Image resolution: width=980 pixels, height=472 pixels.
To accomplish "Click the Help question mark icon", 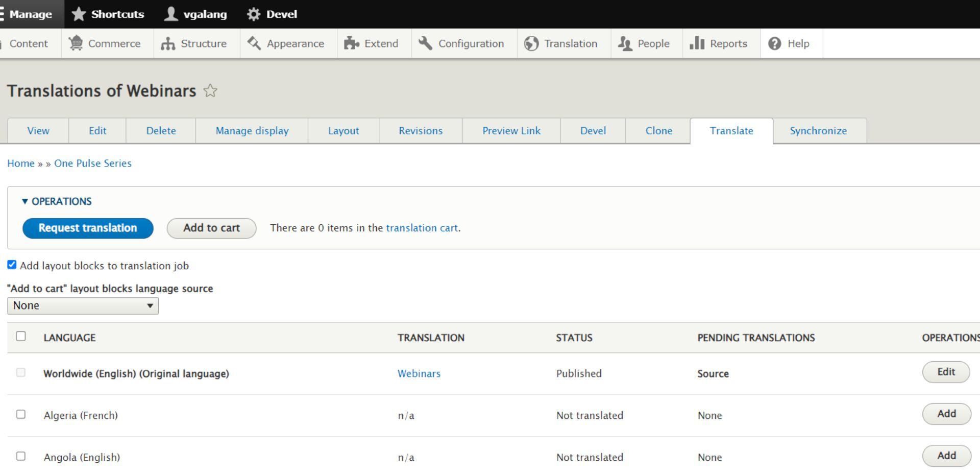I will point(775,43).
